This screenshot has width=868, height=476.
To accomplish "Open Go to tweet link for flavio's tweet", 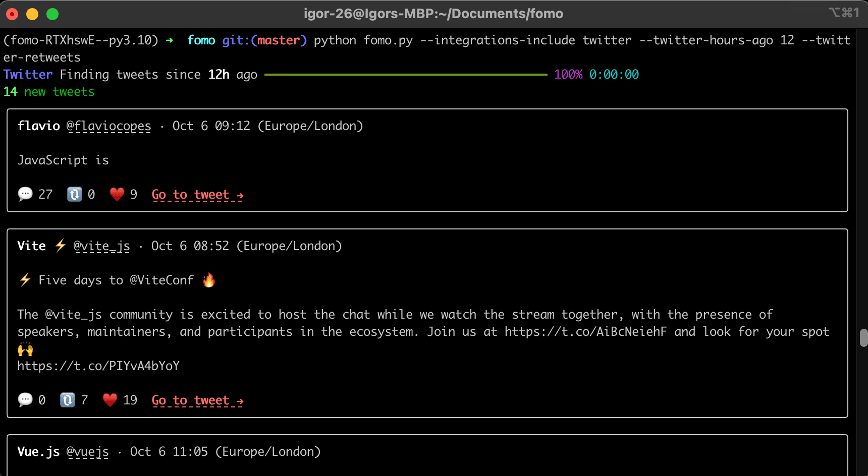I will pos(197,195).
